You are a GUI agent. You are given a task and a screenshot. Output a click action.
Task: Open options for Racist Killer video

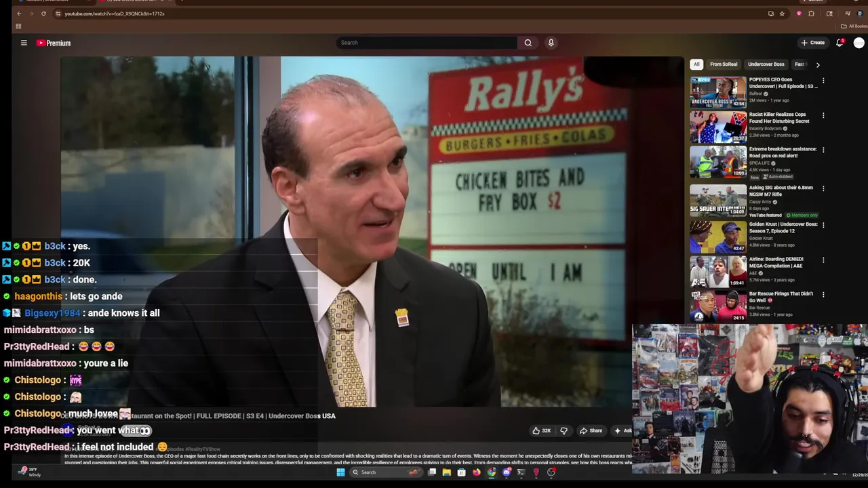[823, 115]
